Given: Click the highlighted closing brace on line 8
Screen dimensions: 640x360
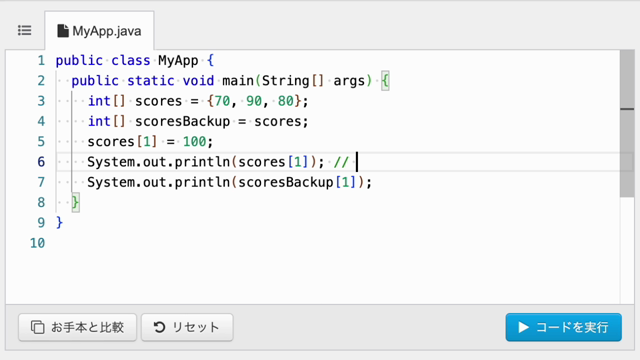Looking at the screenshot, I should click(75, 202).
